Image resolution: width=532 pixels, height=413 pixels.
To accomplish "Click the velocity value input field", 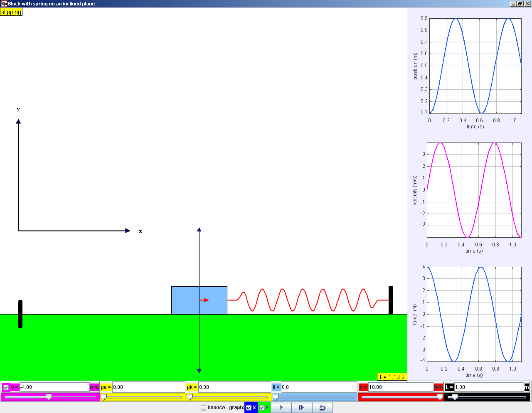I will 54,387.
